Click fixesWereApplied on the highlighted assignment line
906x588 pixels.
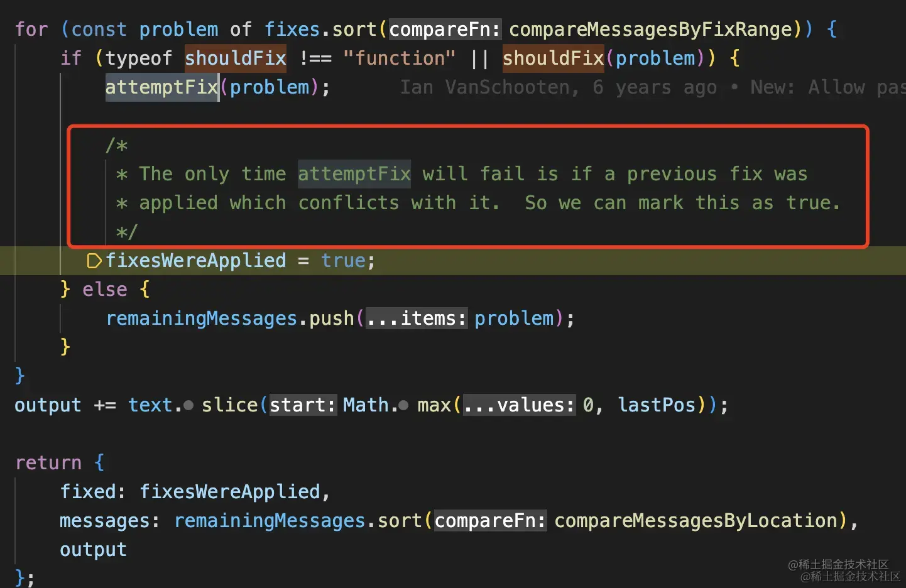click(195, 261)
